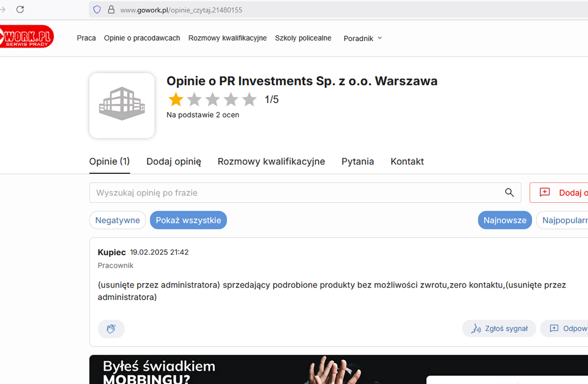Open the Praca menu item
This screenshot has height=384, width=588.
pos(87,38)
